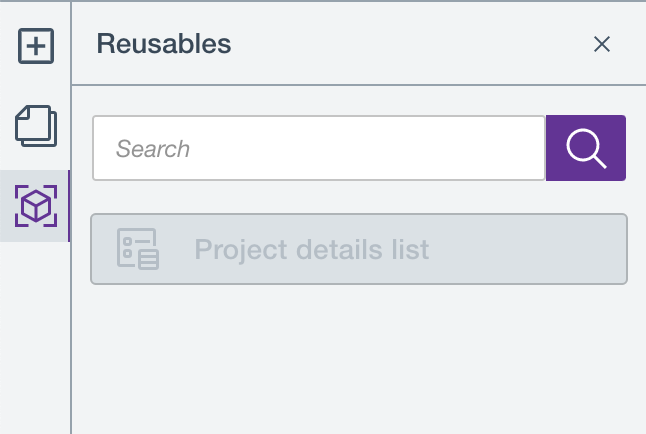This screenshot has width=646, height=434.
Task: Click inside the Search input field
Action: click(x=318, y=149)
